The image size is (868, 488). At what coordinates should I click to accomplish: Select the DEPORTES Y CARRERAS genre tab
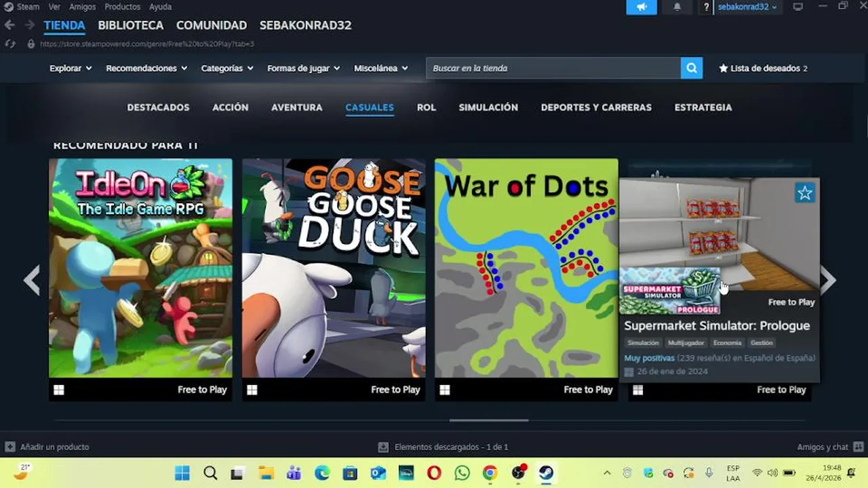(x=596, y=107)
